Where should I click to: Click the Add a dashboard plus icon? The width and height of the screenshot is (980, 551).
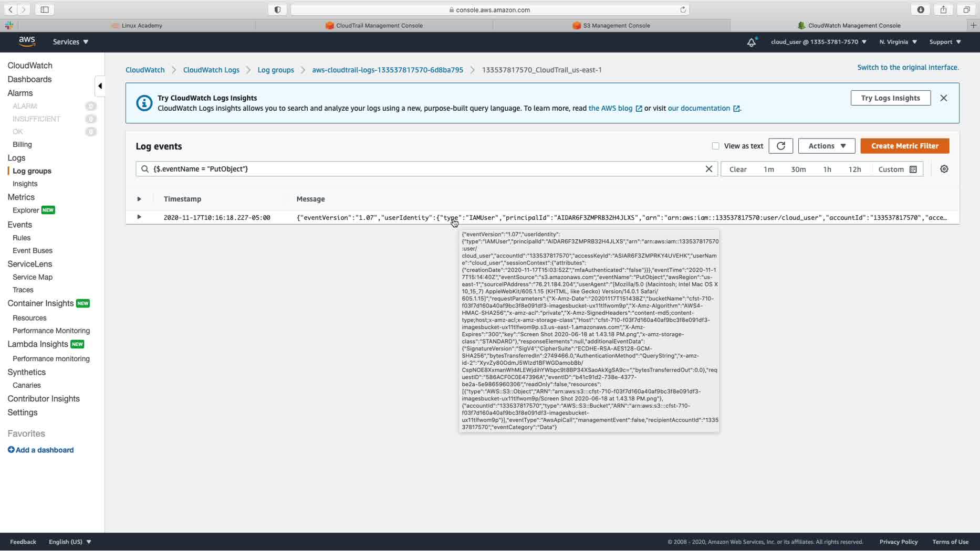pos(11,450)
